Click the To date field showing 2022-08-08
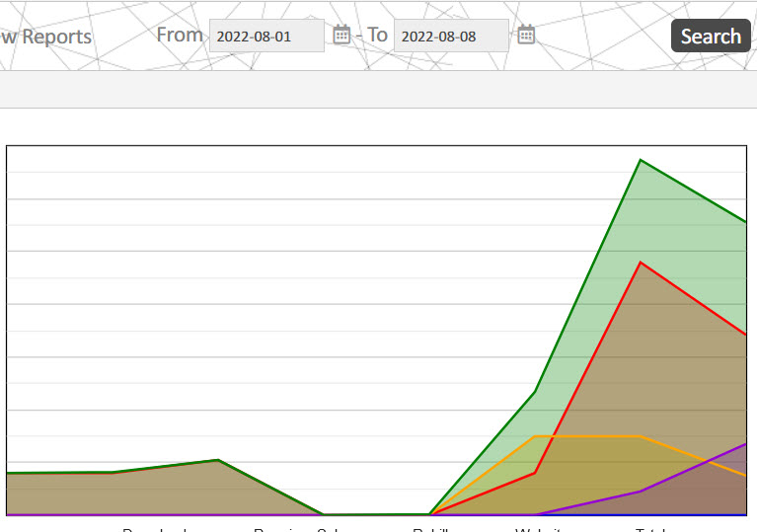757x532 pixels. 451,37
